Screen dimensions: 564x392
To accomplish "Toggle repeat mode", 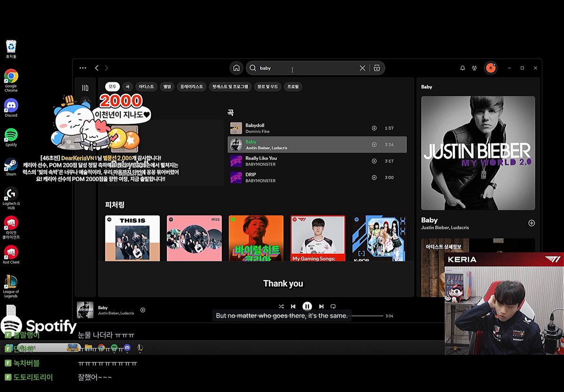I will click(333, 306).
